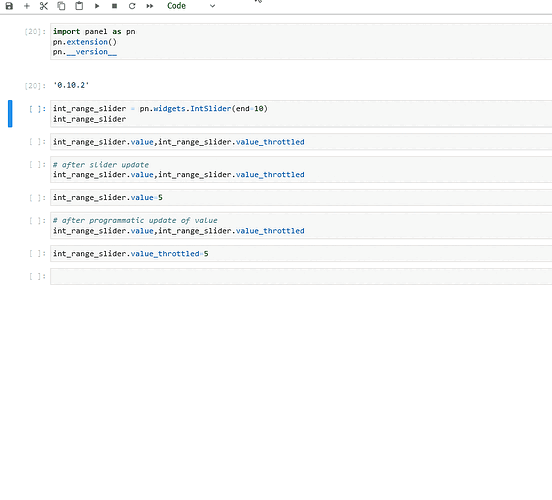Copy the selected cell using the copy icon

pyautogui.click(x=61, y=6)
